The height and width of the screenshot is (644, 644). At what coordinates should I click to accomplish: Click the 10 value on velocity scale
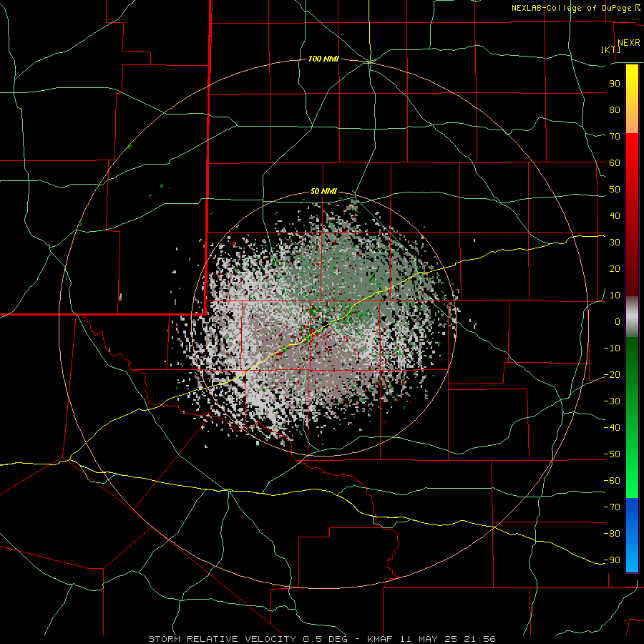[x=615, y=296]
